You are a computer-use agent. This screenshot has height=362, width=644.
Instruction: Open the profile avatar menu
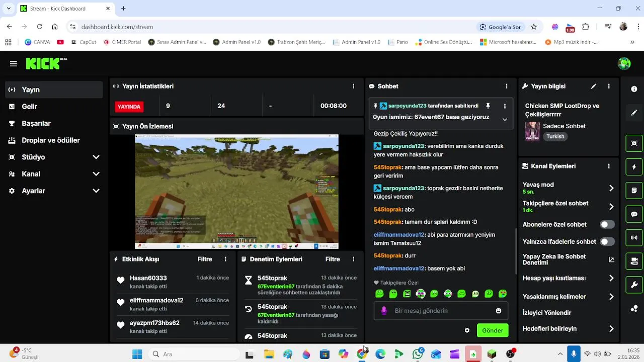pos(624,63)
